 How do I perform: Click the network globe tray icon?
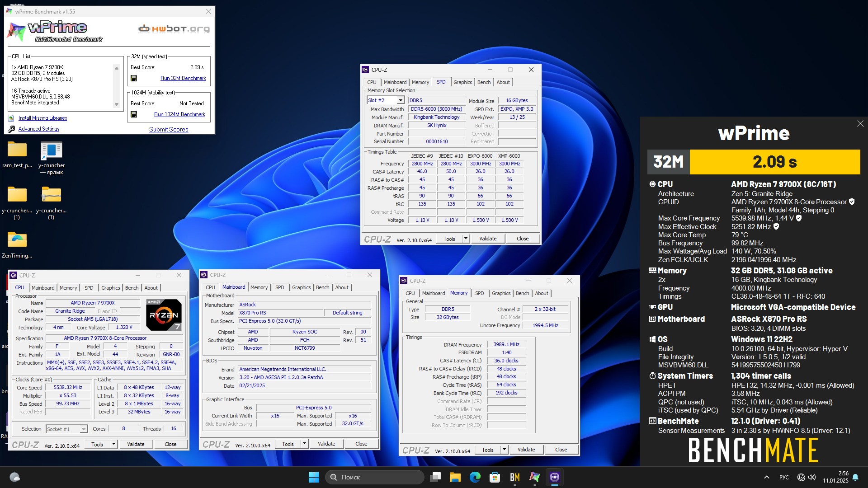coord(801,477)
